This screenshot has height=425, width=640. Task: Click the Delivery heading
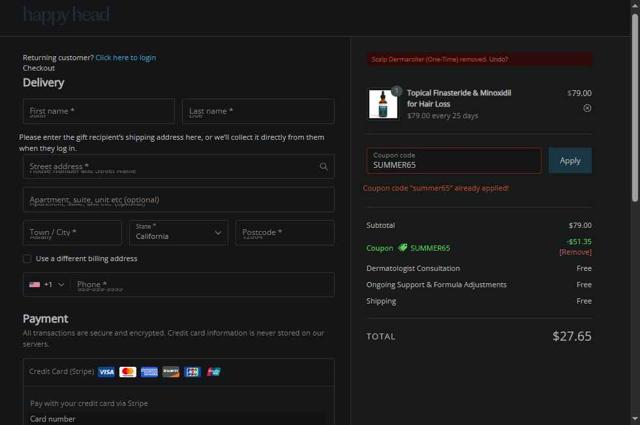[x=43, y=83]
